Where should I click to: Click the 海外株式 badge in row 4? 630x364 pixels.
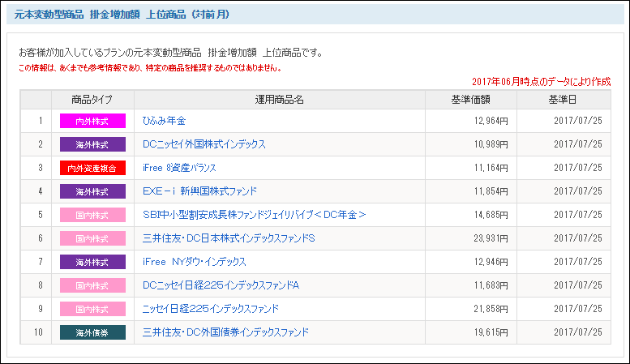click(92, 191)
